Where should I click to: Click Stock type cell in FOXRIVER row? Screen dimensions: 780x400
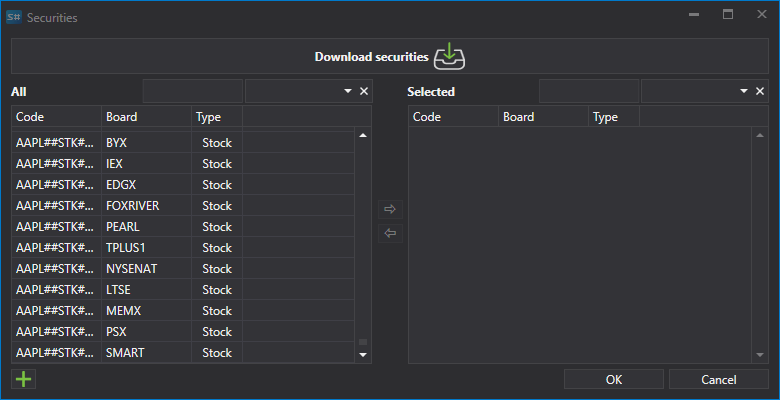(217, 205)
